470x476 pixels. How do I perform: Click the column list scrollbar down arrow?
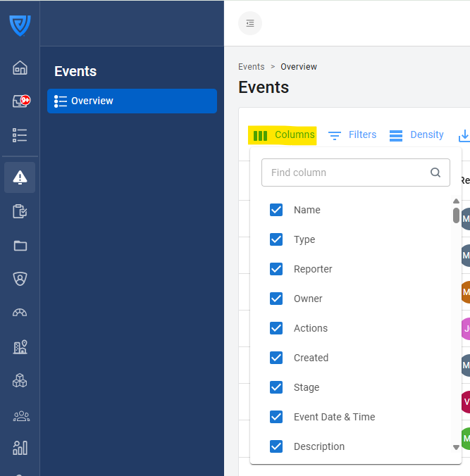pos(456,447)
